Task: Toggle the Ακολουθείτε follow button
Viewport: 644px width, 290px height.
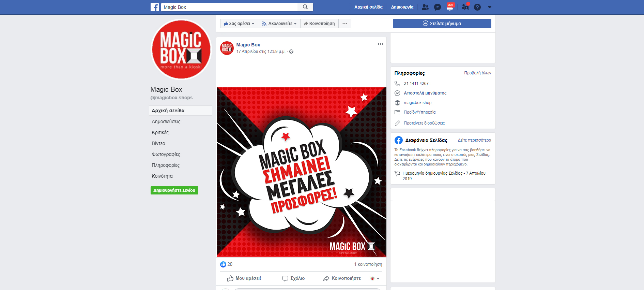Action: click(x=279, y=24)
